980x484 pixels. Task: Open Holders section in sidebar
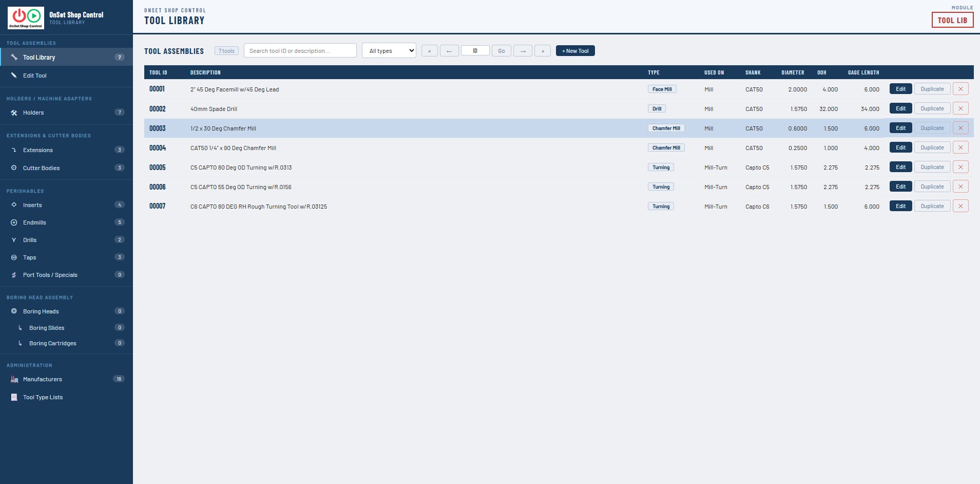click(66, 113)
